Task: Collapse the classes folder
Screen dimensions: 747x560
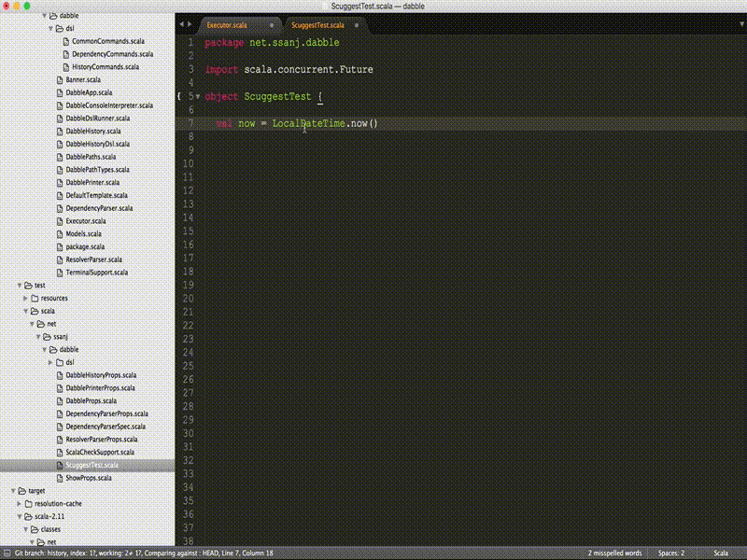Action: point(26,529)
